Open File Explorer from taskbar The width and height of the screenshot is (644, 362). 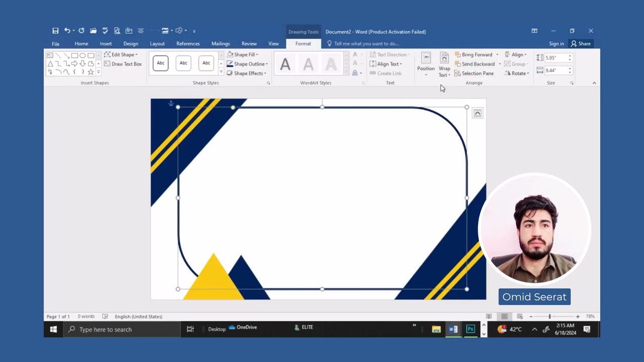coord(436,329)
